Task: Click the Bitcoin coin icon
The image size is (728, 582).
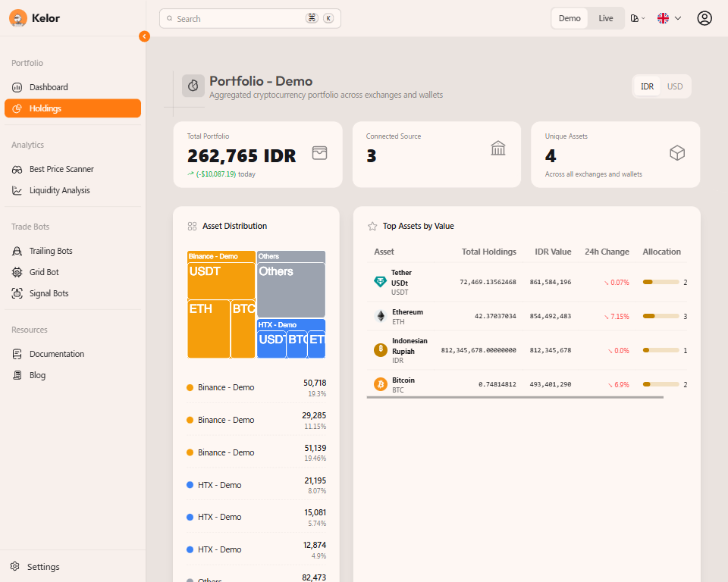Action: click(381, 384)
